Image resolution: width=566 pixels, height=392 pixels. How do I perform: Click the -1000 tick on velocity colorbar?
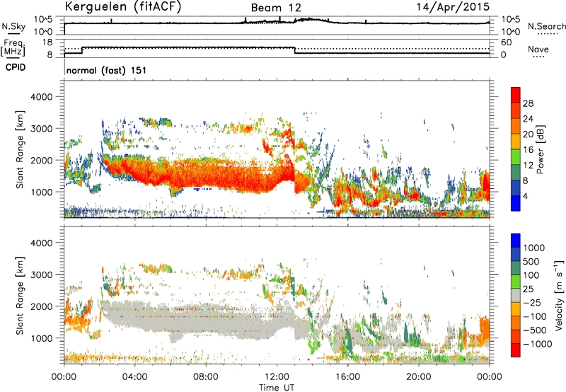(x=538, y=344)
